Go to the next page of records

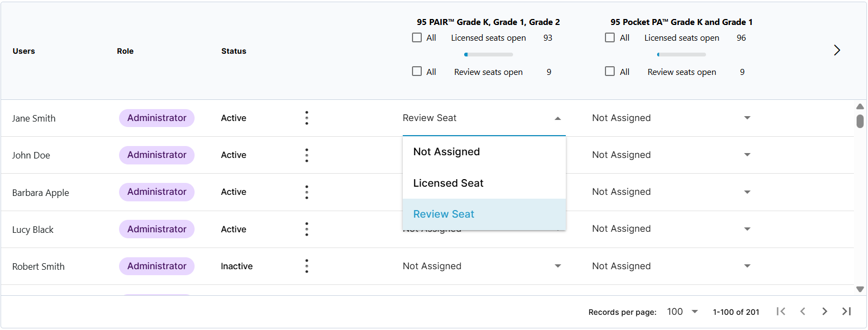tap(825, 312)
